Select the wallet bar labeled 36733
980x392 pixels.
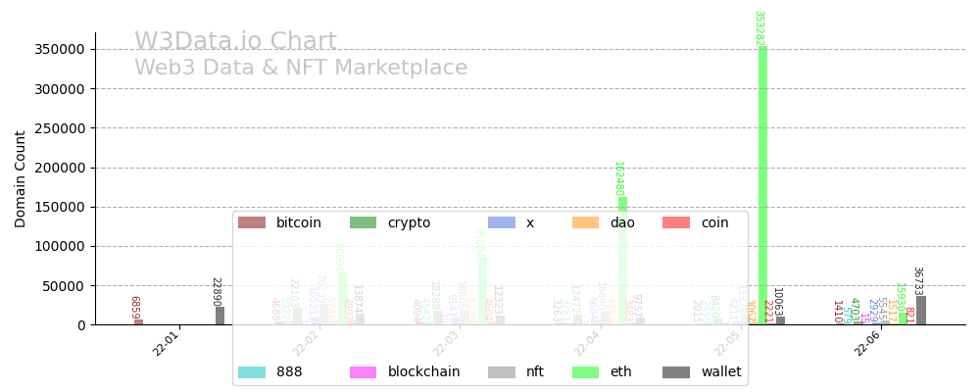(x=921, y=311)
